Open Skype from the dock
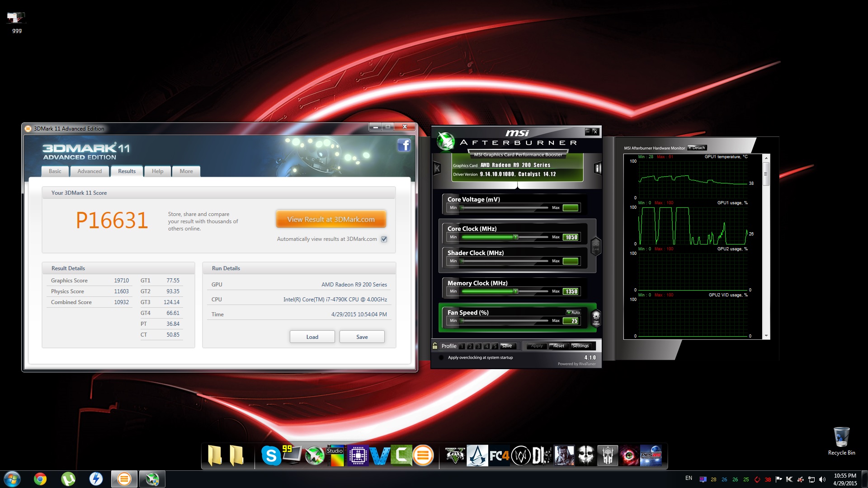 click(x=271, y=455)
